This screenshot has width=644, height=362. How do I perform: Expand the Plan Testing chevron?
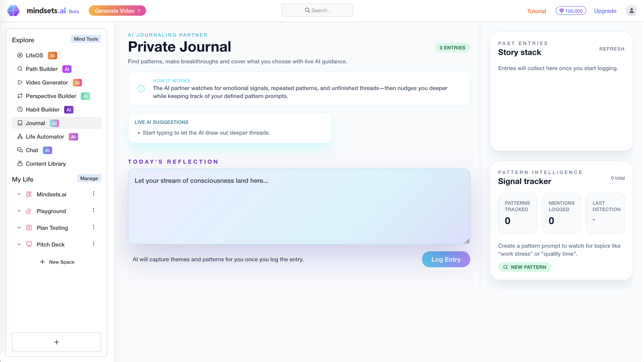(x=19, y=228)
